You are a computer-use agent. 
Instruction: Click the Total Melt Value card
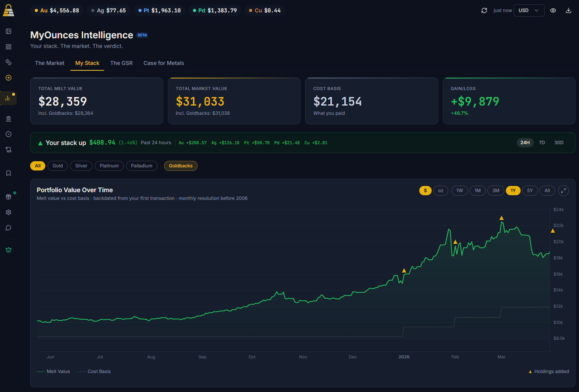(x=97, y=101)
